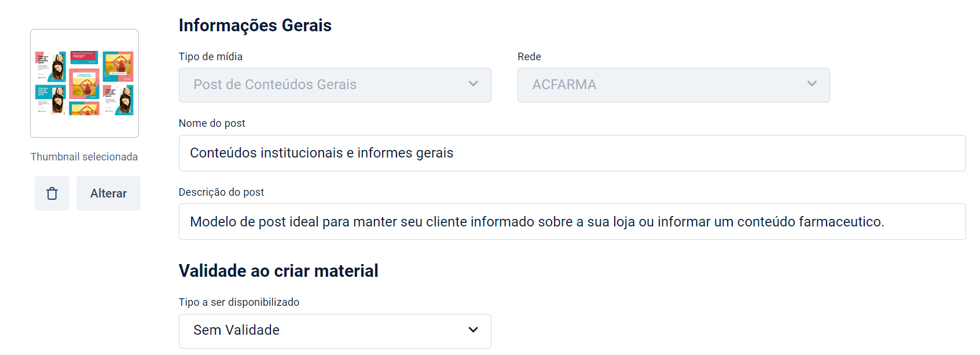Viewport: 980px width, 355px height.
Task: Click the chevron arrow in Post de Conteúdos Gerais field
Action: [x=473, y=84]
